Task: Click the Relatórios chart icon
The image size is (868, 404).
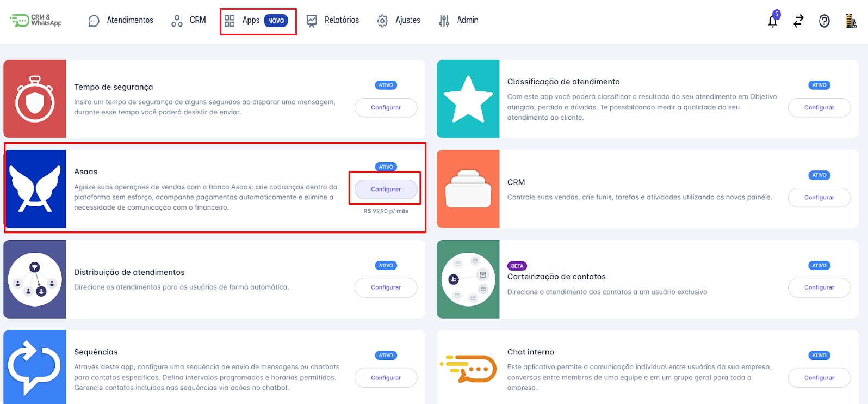Action: pos(312,21)
